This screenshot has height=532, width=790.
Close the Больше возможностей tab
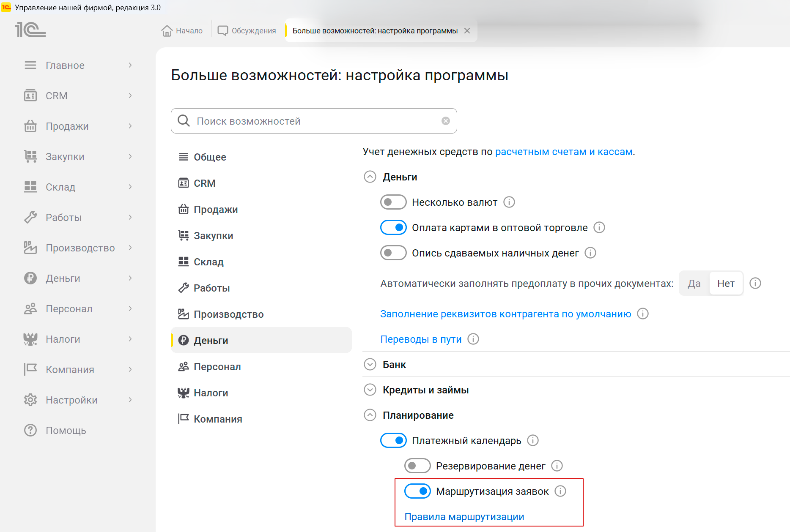point(467,31)
